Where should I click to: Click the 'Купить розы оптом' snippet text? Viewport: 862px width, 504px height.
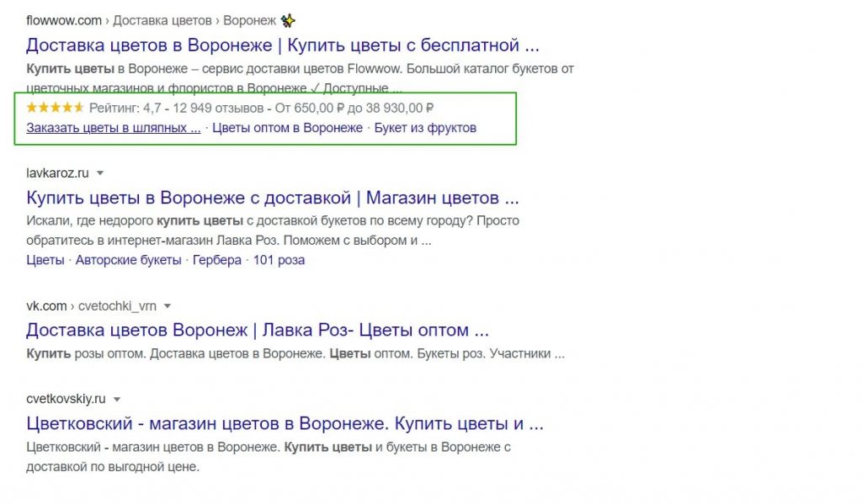point(87,353)
